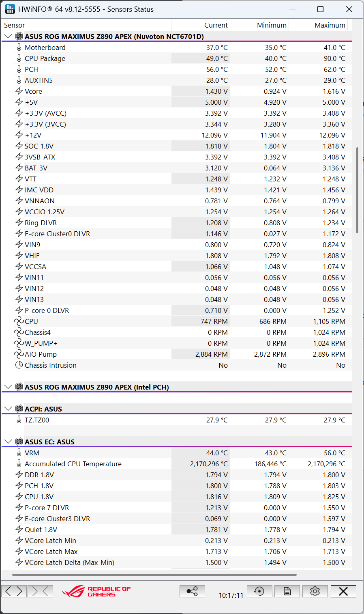
Task: Click the reset min/max clock button
Action: tap(259, 591)
